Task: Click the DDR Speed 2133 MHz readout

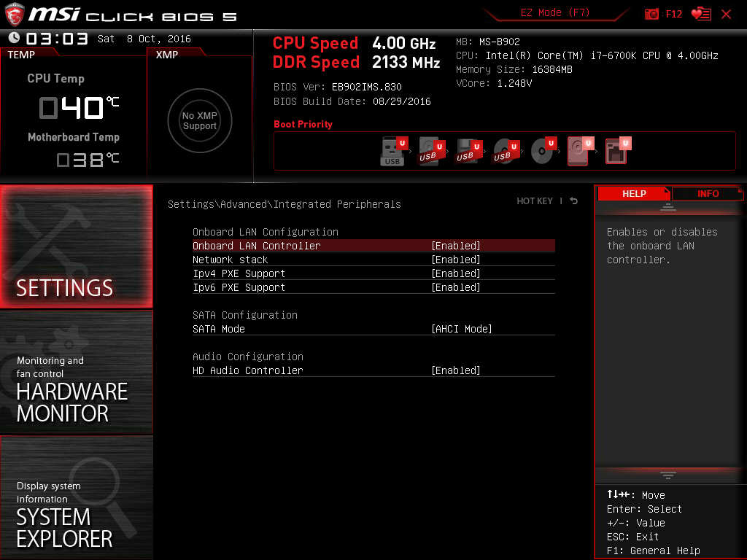Action: (356, 63)
